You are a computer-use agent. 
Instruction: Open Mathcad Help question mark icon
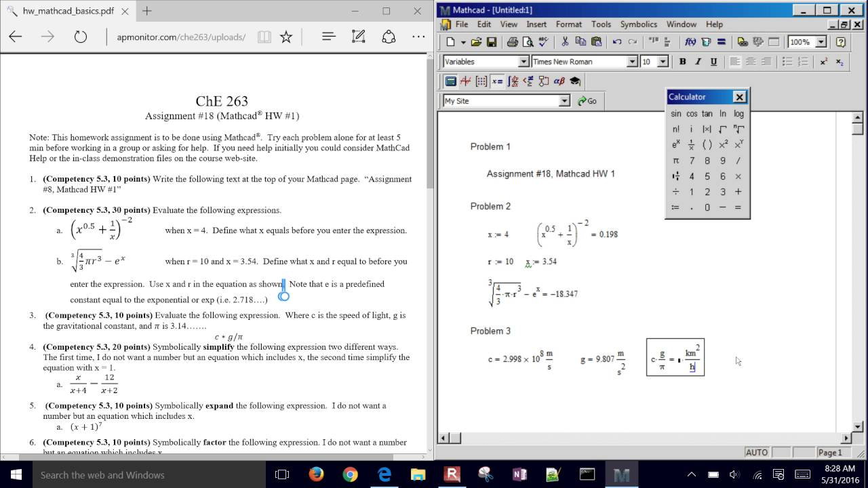[x=841, y=42]
